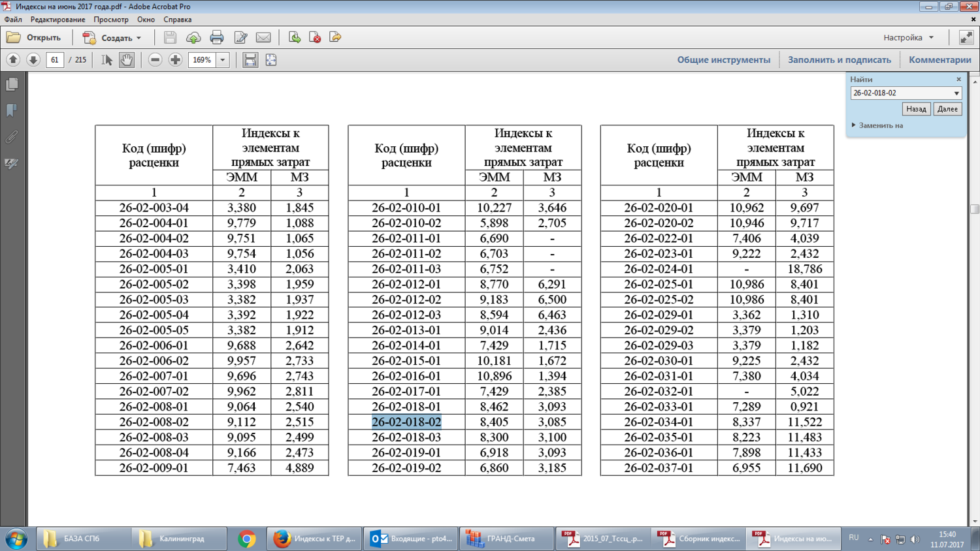Click the Далее search button
The height and width of the screenshot is (551, 980).
point(947,109)
